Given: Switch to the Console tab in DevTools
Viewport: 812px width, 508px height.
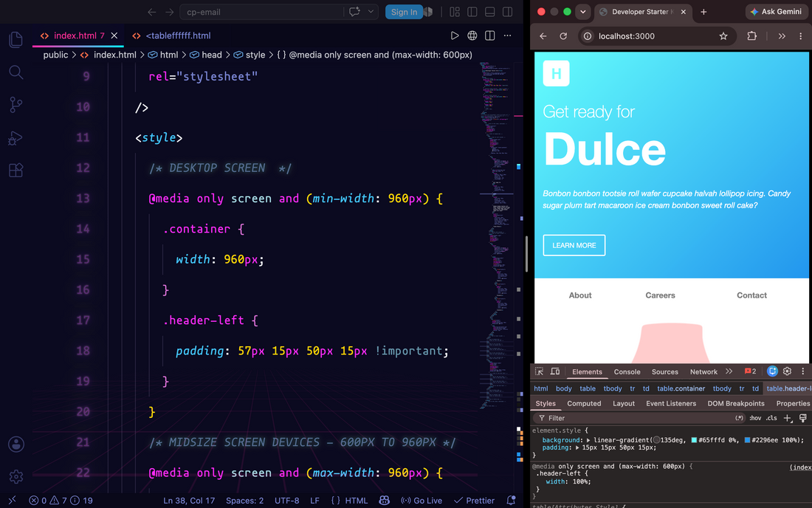Looking at the screenshot, I should [x=627, y=372].
